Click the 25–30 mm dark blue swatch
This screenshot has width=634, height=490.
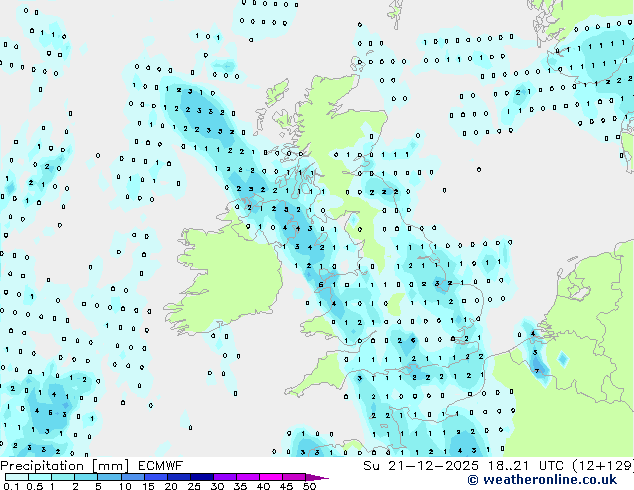click(202, 477)
